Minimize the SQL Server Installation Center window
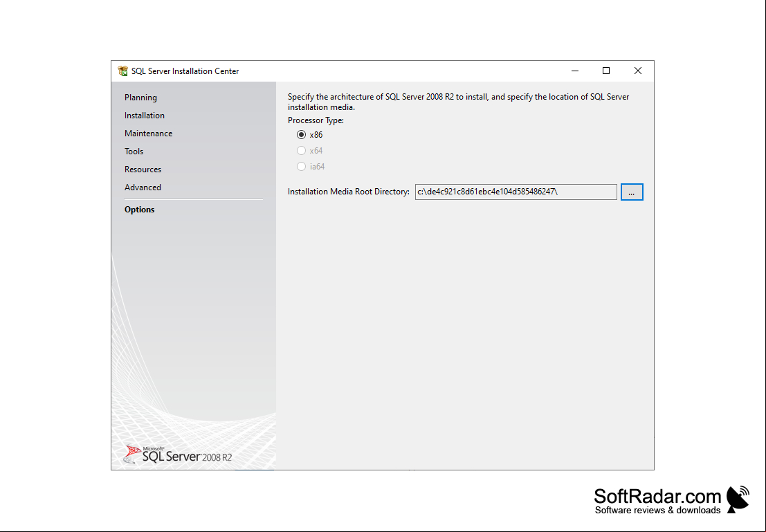 575,71
